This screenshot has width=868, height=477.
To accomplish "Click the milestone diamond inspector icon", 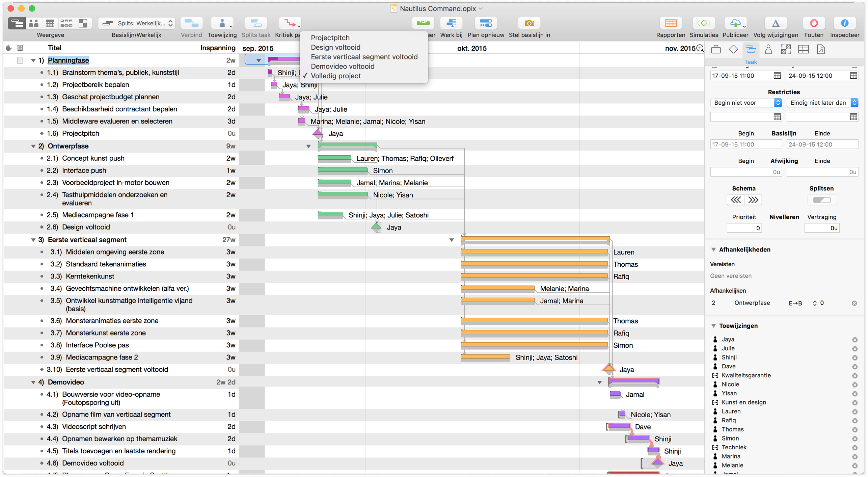I will [734, 49].
